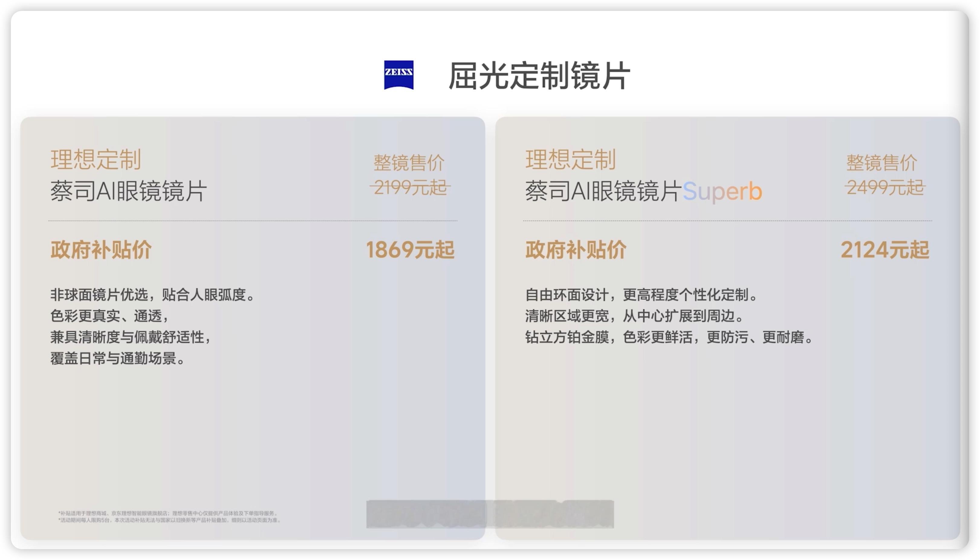Click 蔡司AI眼镜镜片 product title
This screenshot has height=560, width=980.
coord(128,191)
